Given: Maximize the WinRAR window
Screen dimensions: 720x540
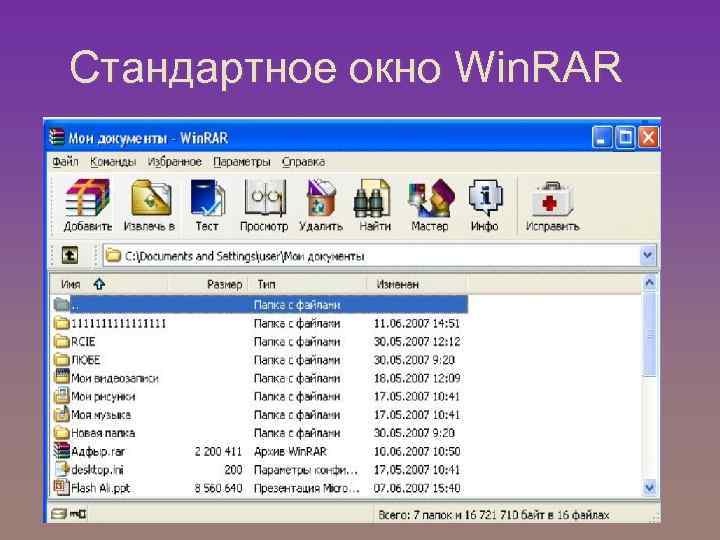Looking at the screenshot, I should point(625,137).
